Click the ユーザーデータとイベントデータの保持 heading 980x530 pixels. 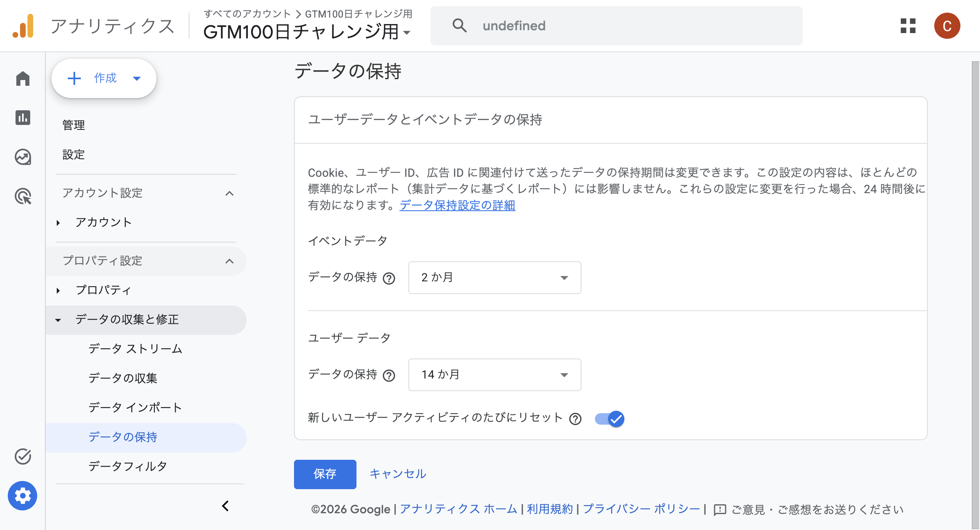pyautogui.click(x=425, y=120)
